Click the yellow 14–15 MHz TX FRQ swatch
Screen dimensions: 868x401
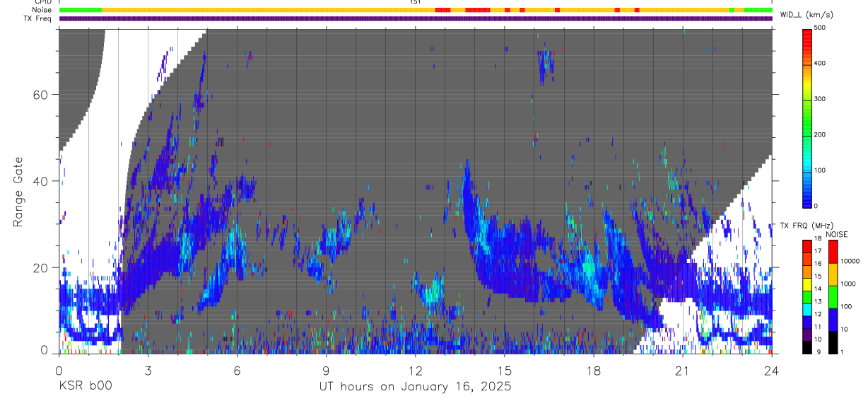tap(807, 284)
